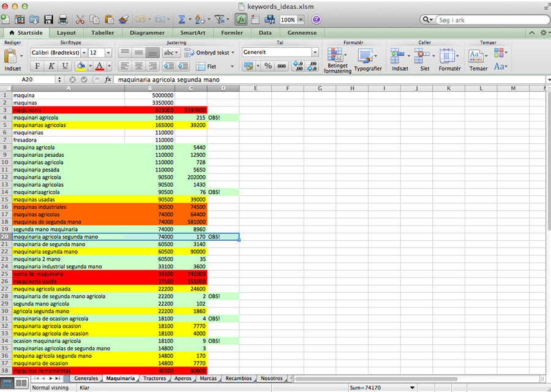551x392 pixels.
Task: Click the Betinget formatering icon
Action: coord(339,61)
